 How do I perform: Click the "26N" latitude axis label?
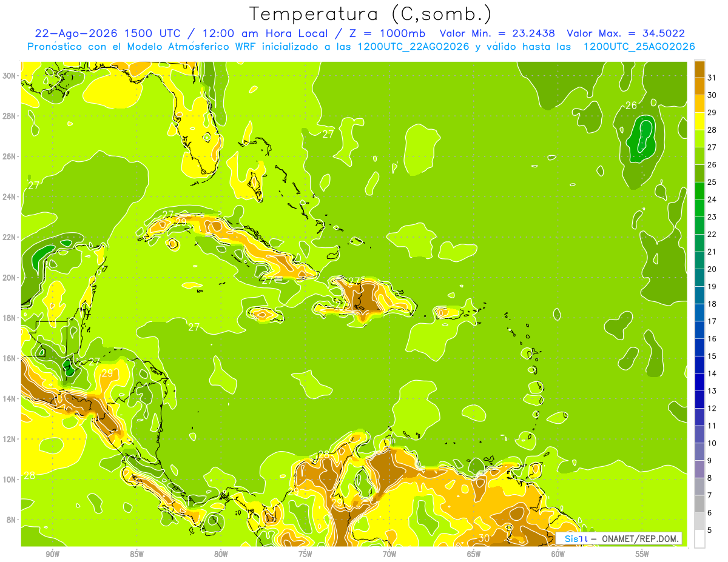point(10,156)
